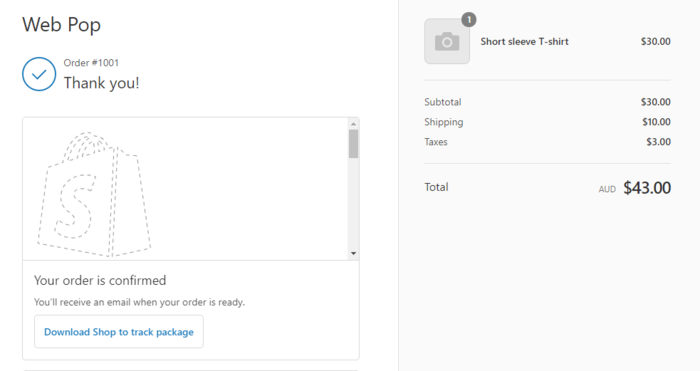Screen dimensions: 700x371
Task: Click the order confirmed checkmark circle icon
Action: click(x=39, y=74)
